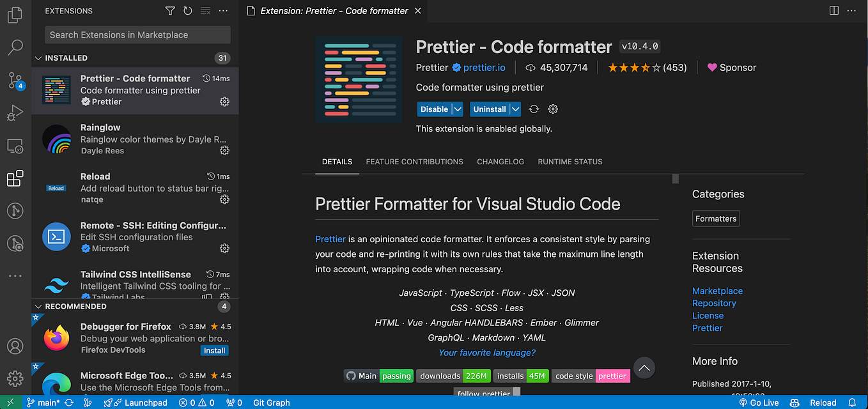The height and width of the screenshot is (409, 868).
Task: Click in the Search Extensions in Marketplace field
Action: click(x=136, y=35)
